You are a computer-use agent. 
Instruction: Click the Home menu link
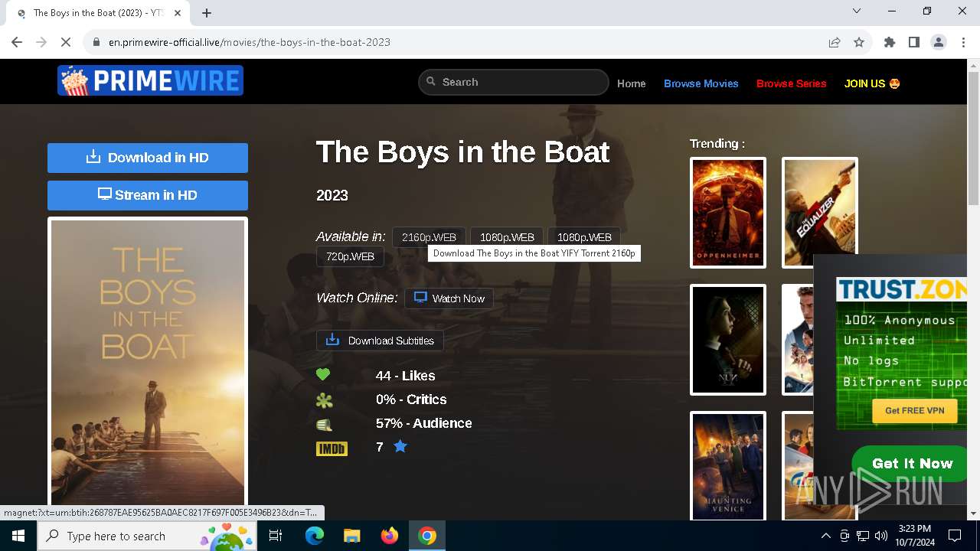[632, 83]
